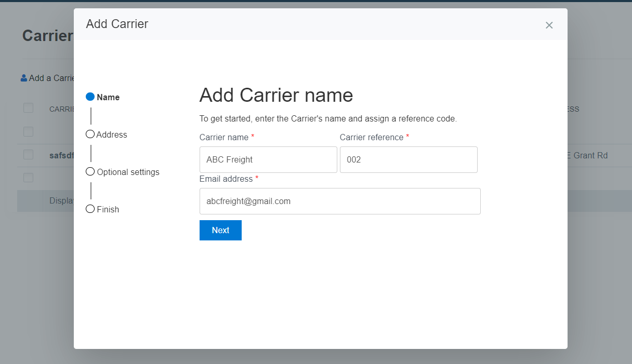Click the Carrier reference field showing 002
This screenshot has height=364, width=632.
409,159
